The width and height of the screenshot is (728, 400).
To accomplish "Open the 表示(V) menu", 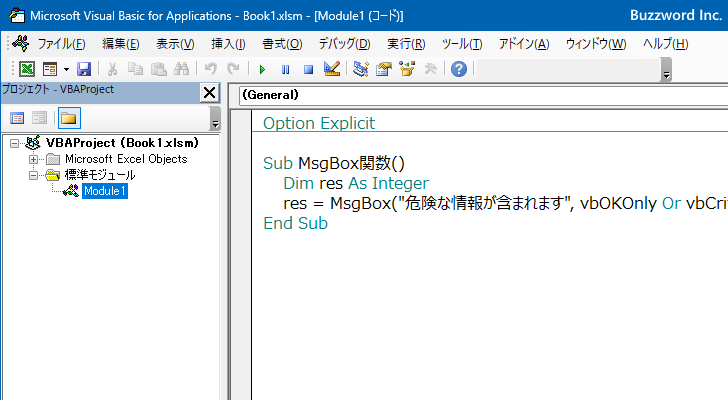I will (x=175, y=44).
